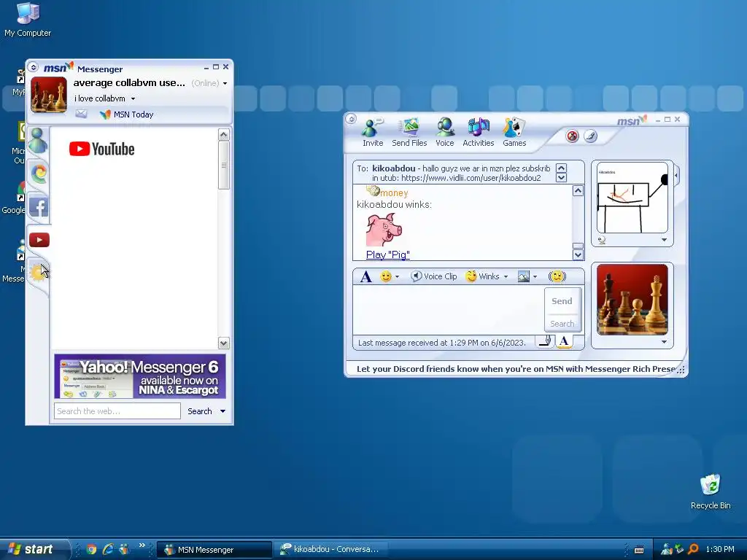Image resolution: width=747 pixels, height=560 pixels.
Task: Select My Computer desktop icon
Action: [28, 20]
